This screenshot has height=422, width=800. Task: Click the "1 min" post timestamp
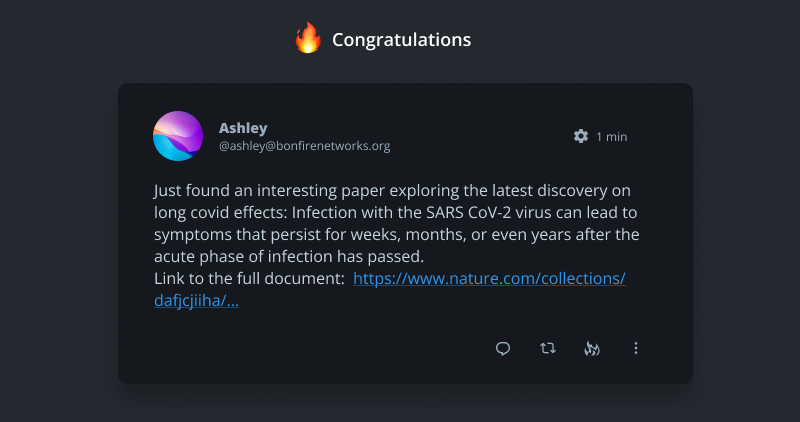611,137
